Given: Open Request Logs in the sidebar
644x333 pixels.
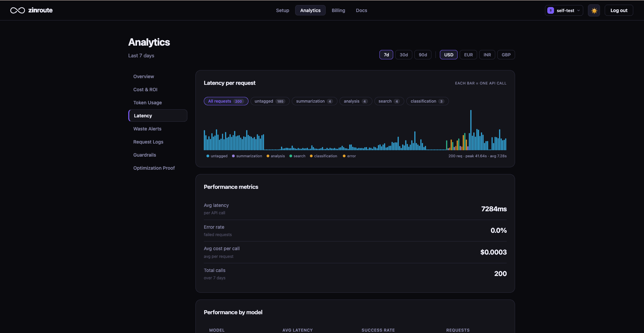Looking at the screenshot, I should pyautogui.click(x=148, y=142).
